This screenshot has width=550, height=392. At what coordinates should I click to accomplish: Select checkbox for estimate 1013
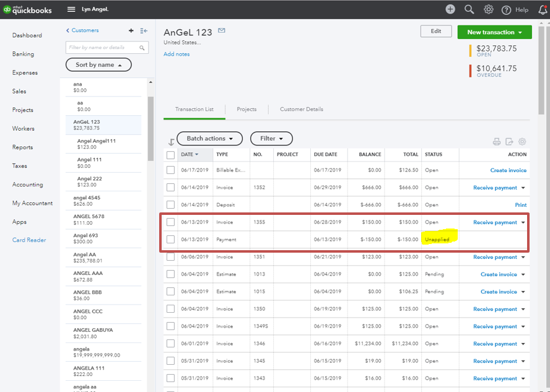[170, 274]
